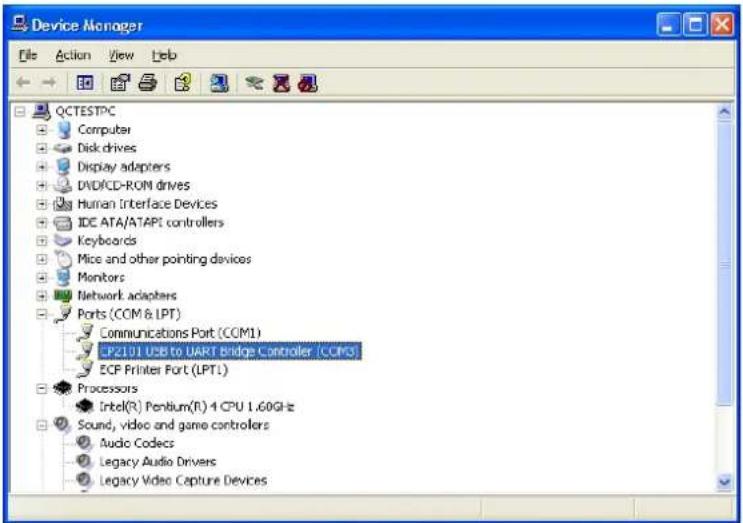Open the Action menu
Viewport: 743px width, 523px height.
(73, 56)
